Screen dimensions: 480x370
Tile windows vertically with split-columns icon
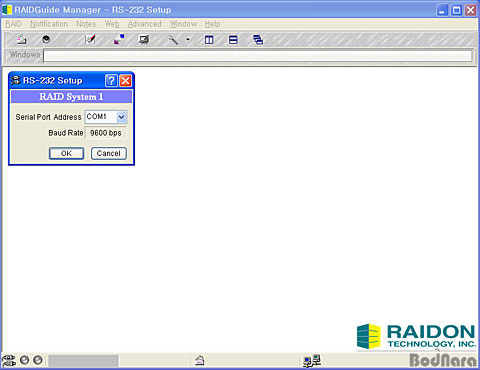[209, 40]
